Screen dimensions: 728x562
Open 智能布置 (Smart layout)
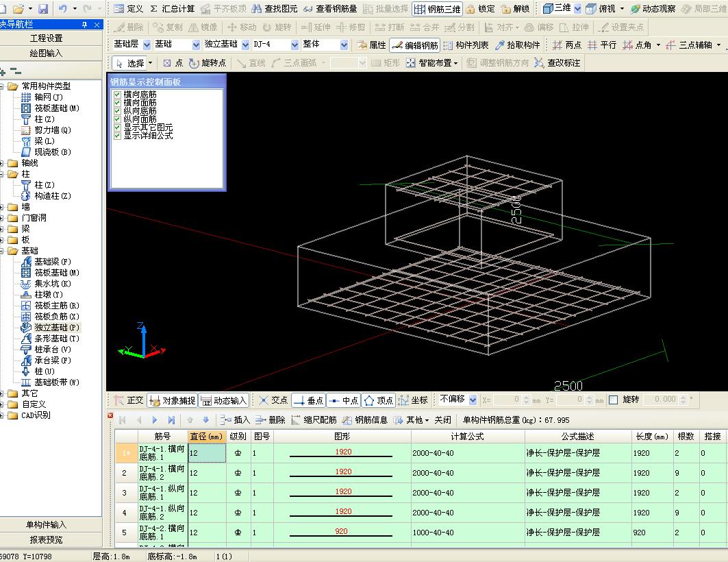[431, 63]
